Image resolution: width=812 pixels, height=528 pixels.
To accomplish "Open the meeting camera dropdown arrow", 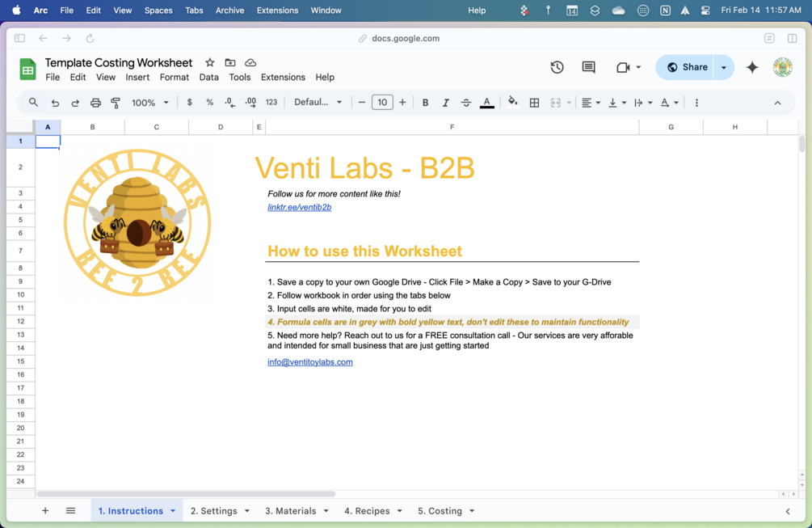I will (638, 67).
